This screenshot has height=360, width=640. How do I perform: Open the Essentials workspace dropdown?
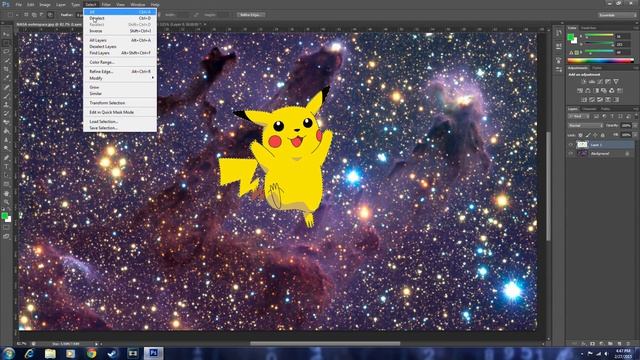617,15
